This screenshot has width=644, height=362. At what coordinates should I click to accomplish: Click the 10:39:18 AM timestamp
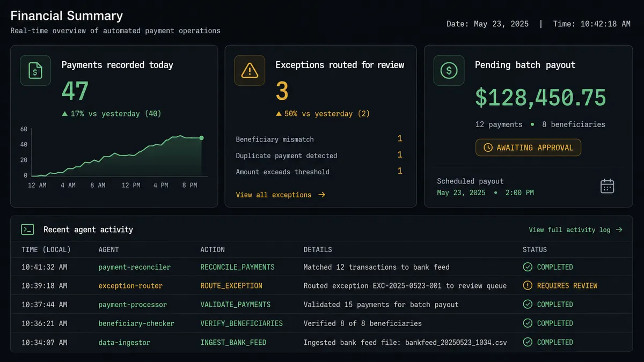pos(45,286)
